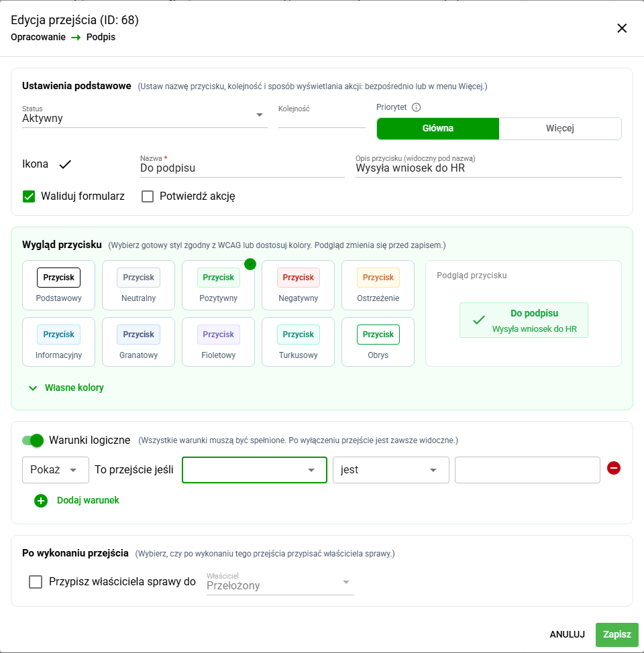Turn off the Warunki logiczne toggle
Screen dimensions: 644x653
(x=33, y=440)
